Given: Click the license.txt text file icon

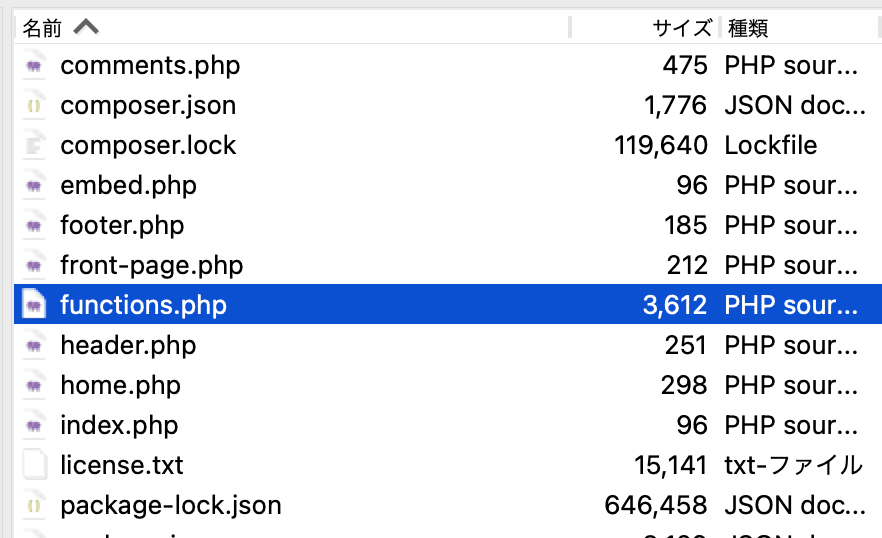Looking at the screenshot, I should (x=35, y=466).
